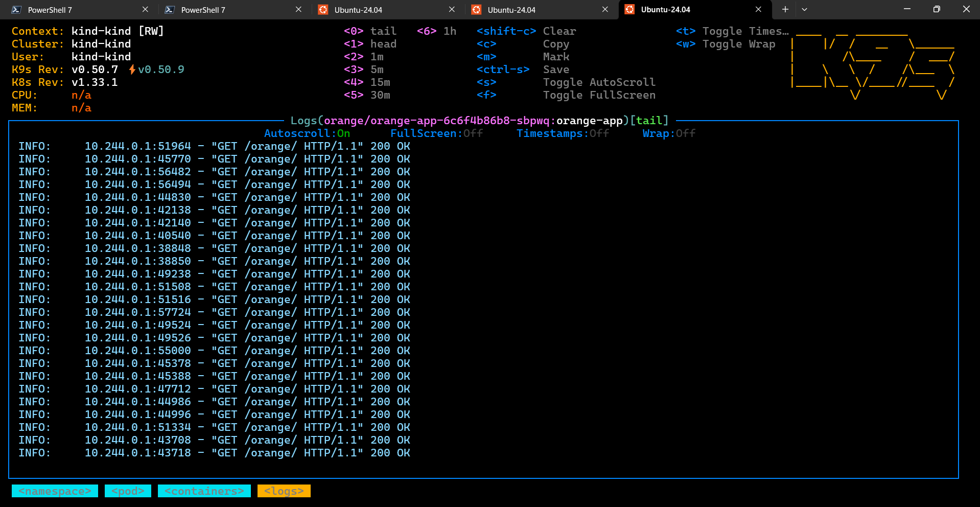Close the active Ubuntu-24.04 tab

coord(758,10)
